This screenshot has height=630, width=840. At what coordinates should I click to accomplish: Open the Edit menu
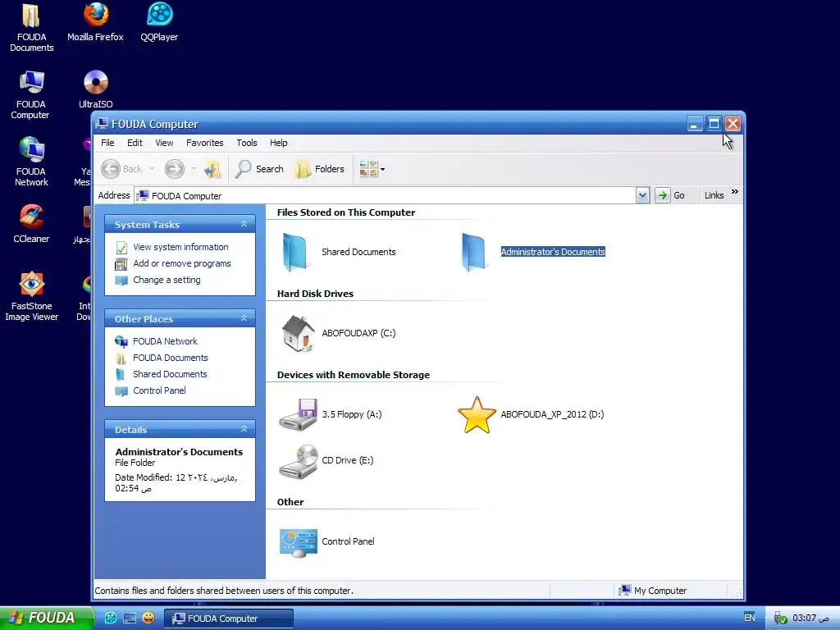click(135, 143)
